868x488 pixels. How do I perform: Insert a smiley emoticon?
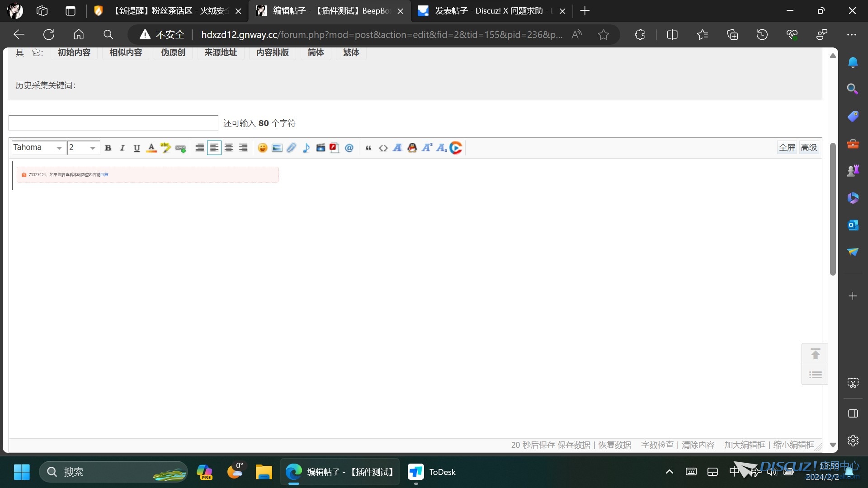pyautogui.click(x=262, y=148)
